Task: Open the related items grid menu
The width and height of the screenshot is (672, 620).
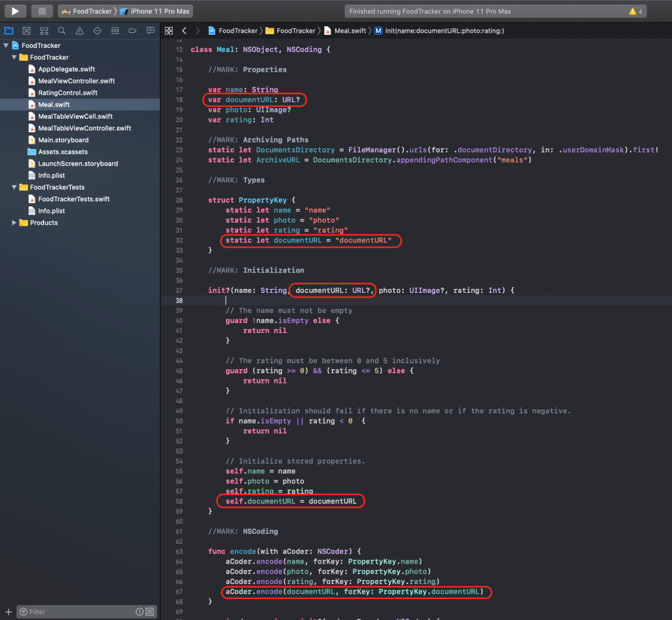Action: [169, 30]
